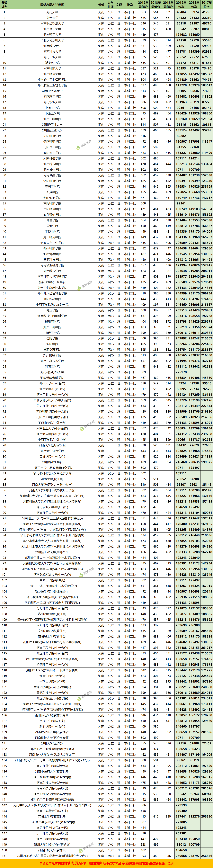Select 中原工学院信息商务学院 in row 53
Image resolution: width=213 pixels, height=868 pixels.
tap(52, 305)
